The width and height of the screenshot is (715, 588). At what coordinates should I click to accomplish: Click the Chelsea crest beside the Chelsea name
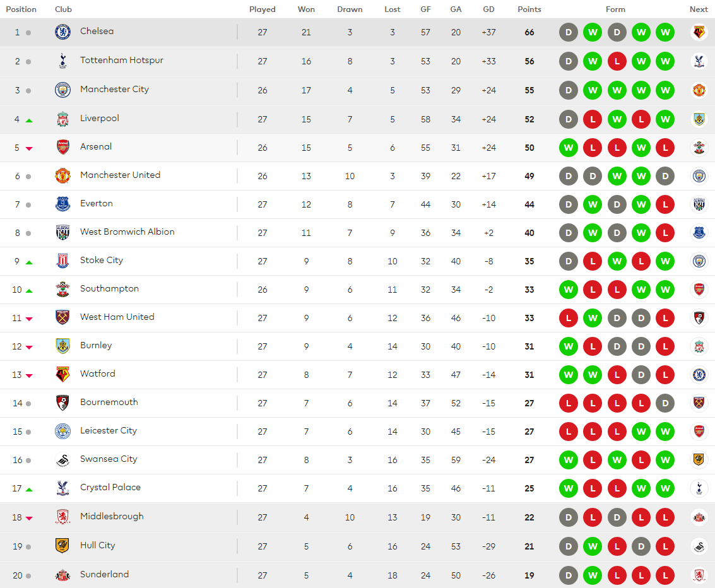(x=62, y=32)
